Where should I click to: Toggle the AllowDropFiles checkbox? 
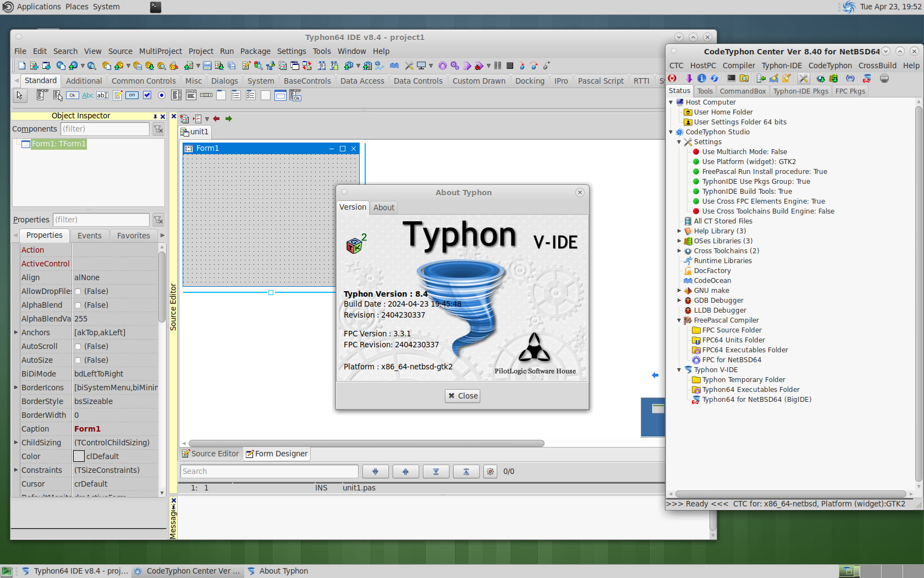tap(78, 291)
